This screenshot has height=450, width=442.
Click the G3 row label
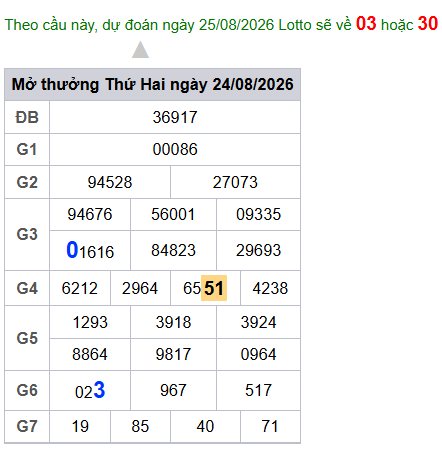pos(27,234)
